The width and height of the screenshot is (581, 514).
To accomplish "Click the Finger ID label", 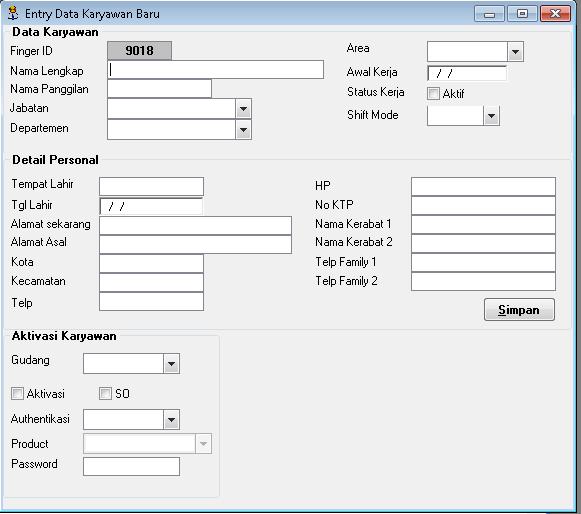I will (x=31, y=51).
